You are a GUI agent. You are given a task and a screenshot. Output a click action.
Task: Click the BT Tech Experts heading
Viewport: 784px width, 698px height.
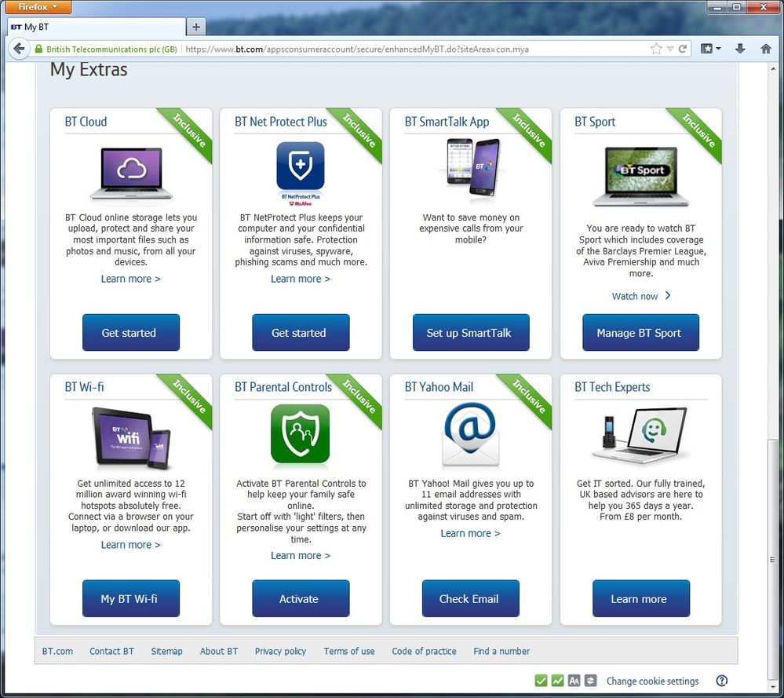(x=612, y=387)
